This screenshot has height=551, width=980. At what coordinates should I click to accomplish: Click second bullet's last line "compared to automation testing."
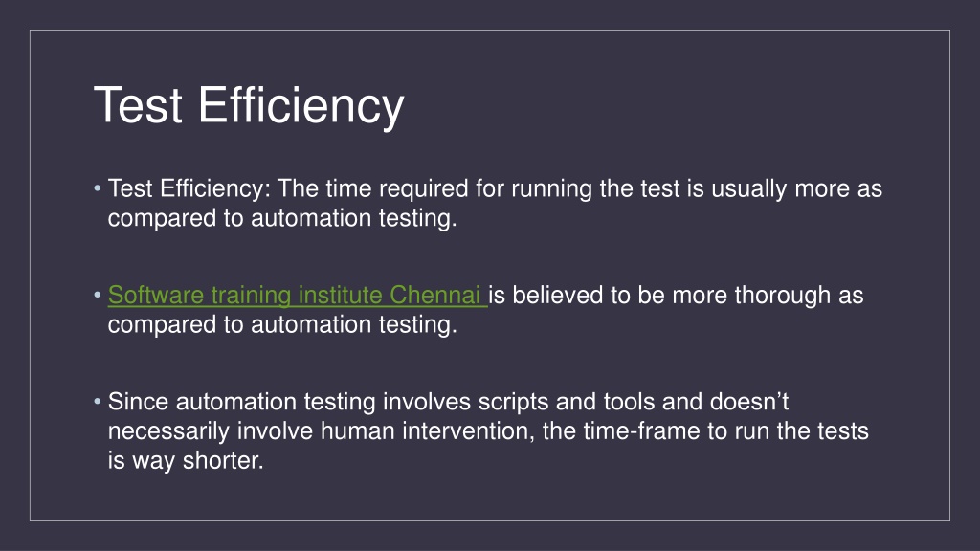point(282,324)
